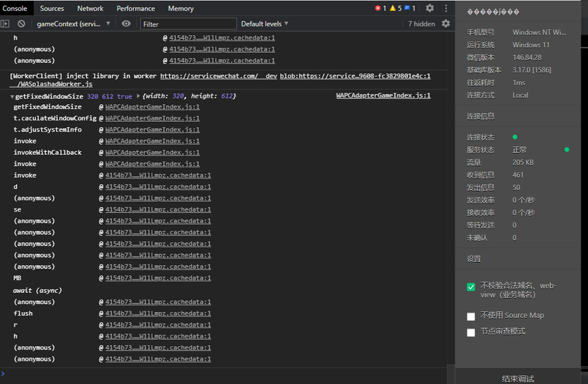Open the Network tab

pos(90,8)
